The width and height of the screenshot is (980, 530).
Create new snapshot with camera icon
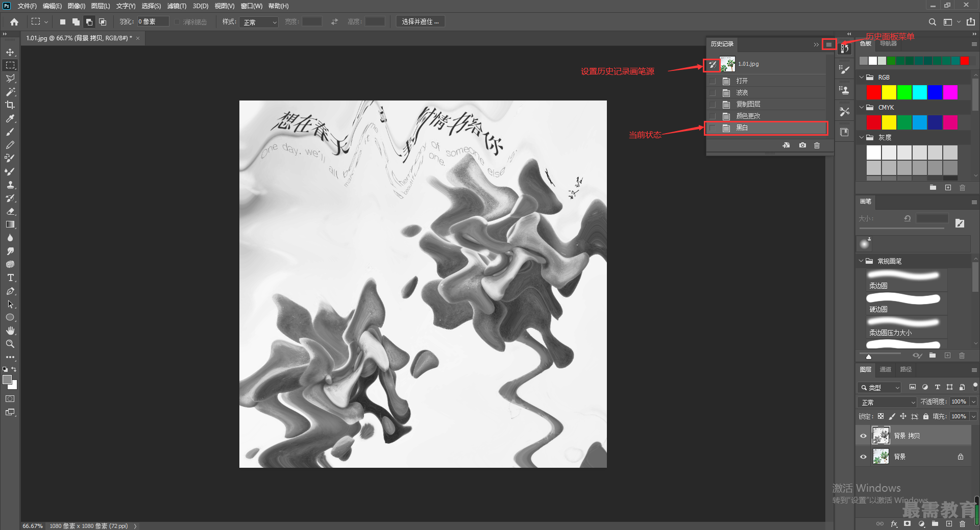[x=802, y=145]
